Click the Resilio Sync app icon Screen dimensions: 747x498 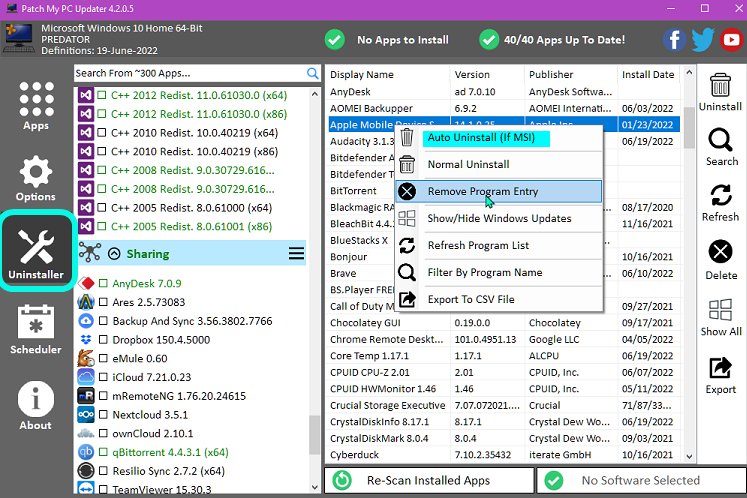point(86,471)
